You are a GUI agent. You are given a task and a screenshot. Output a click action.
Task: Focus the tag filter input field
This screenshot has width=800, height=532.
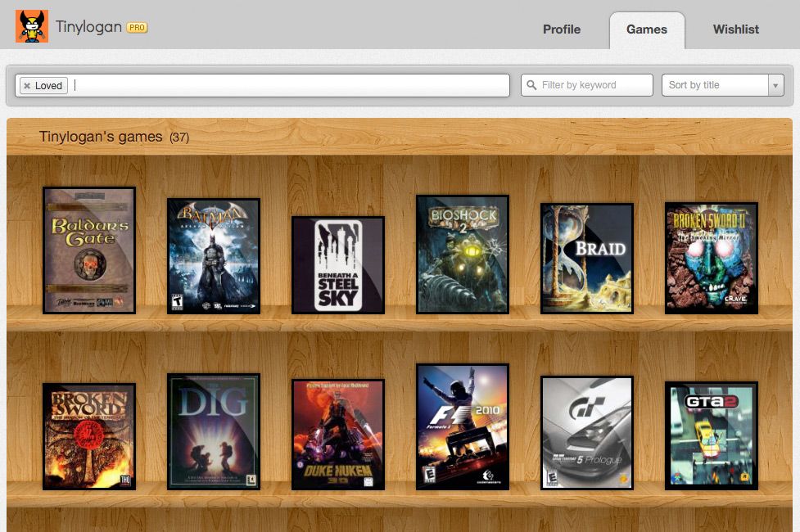[262, 85]
